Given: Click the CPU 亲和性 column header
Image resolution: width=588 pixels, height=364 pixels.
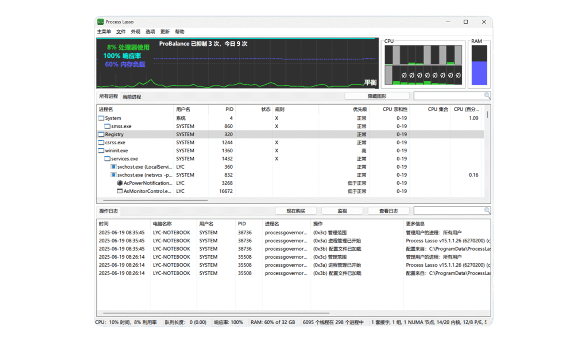Looking at the screenshot, I should click(389, 109).
